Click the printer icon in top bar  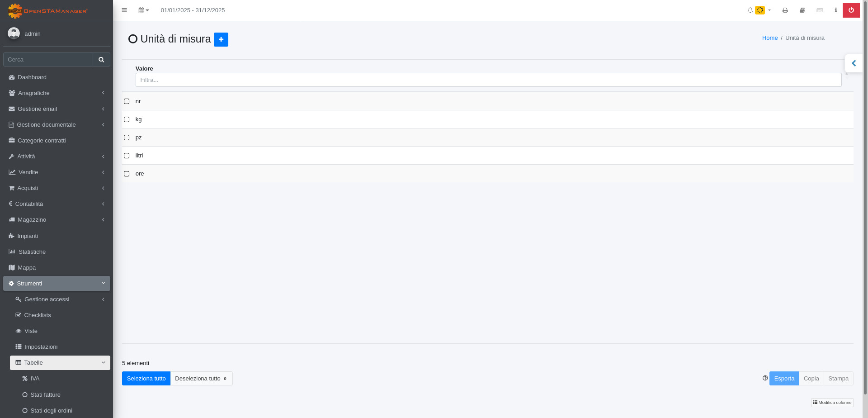[785, 10]
